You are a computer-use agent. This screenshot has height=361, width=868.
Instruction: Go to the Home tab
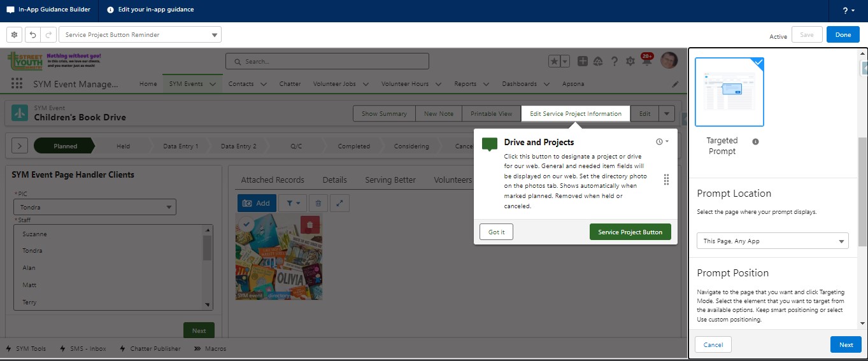coord(148,84)
